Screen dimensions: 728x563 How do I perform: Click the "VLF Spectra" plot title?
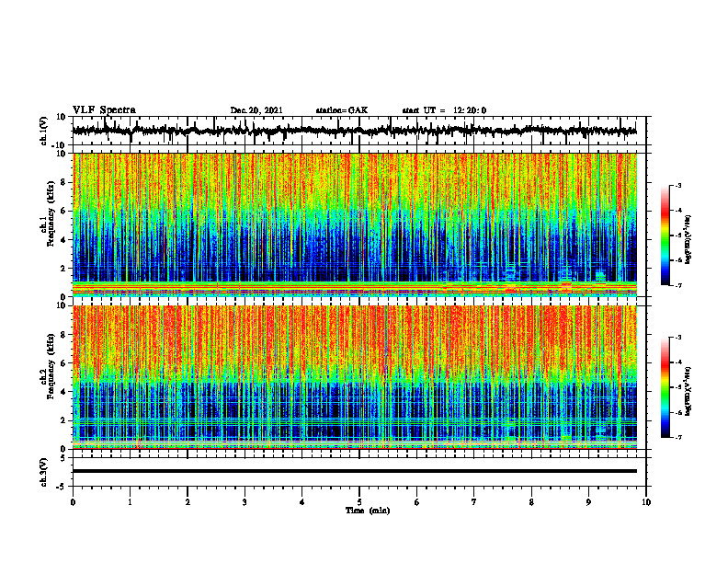coord(104,110)
